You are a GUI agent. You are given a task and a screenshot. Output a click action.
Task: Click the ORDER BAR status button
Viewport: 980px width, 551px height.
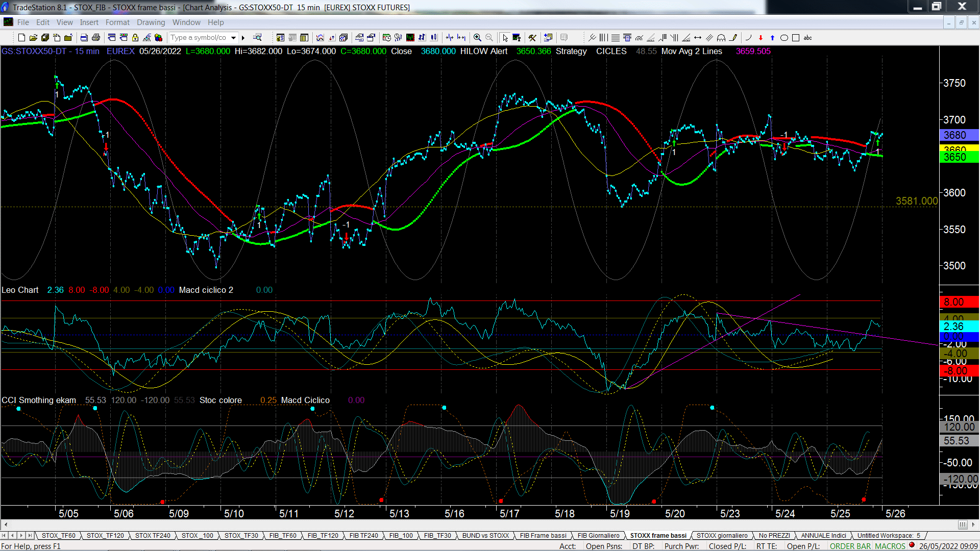pyautogui.click(x=850, y=546)
